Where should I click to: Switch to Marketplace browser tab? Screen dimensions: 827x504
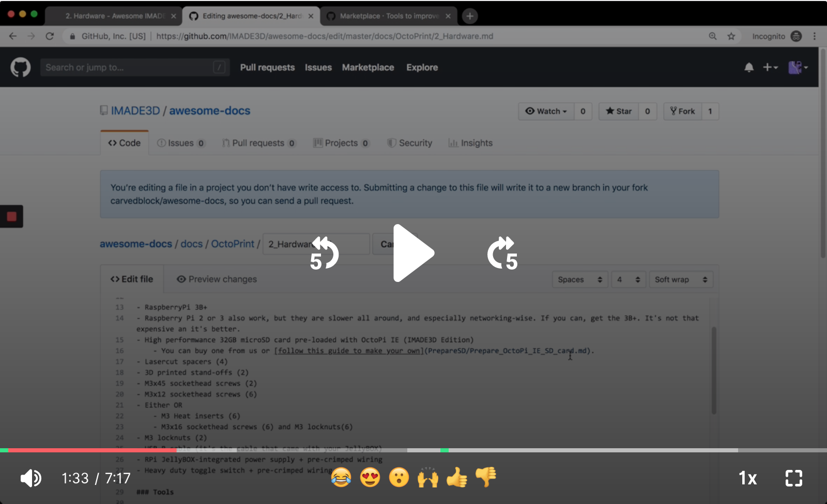coord(389,16)
